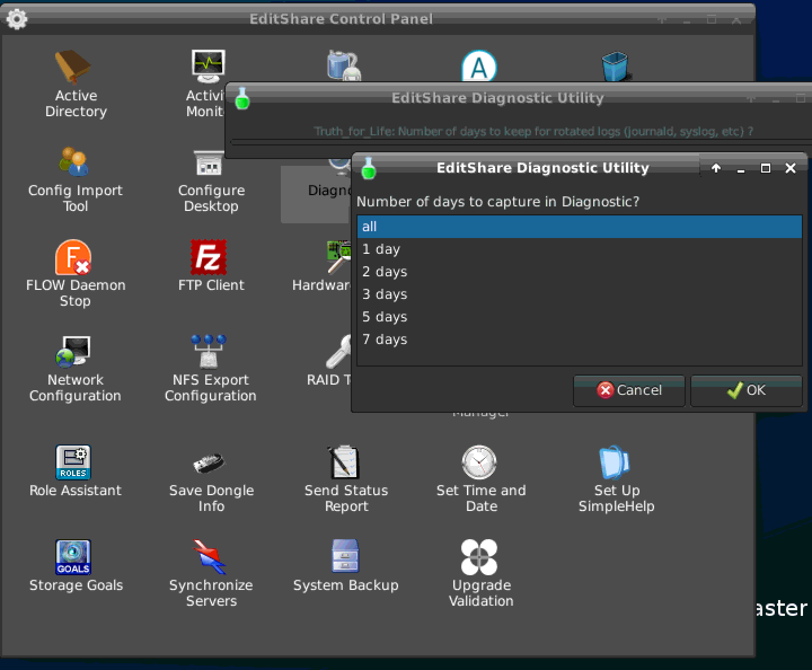Maximize the front Diagnostic Utility dialog
Screen dimensions: 812x670
tap(766, 168)
